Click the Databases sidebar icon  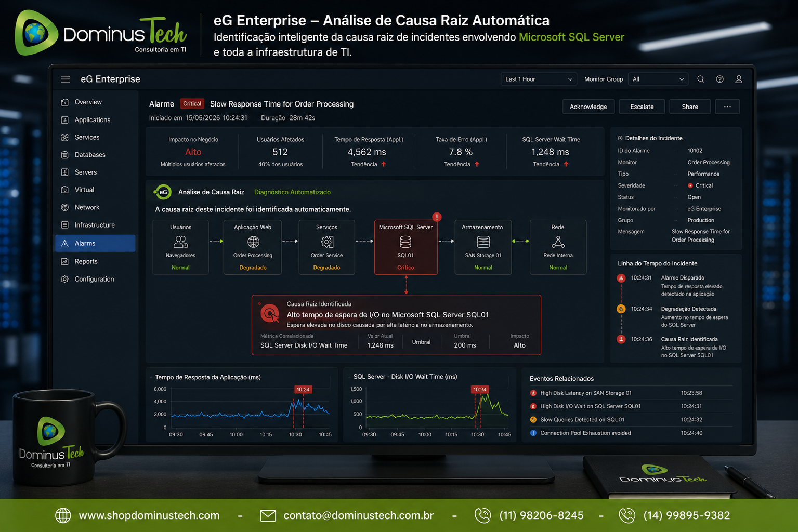65,155
